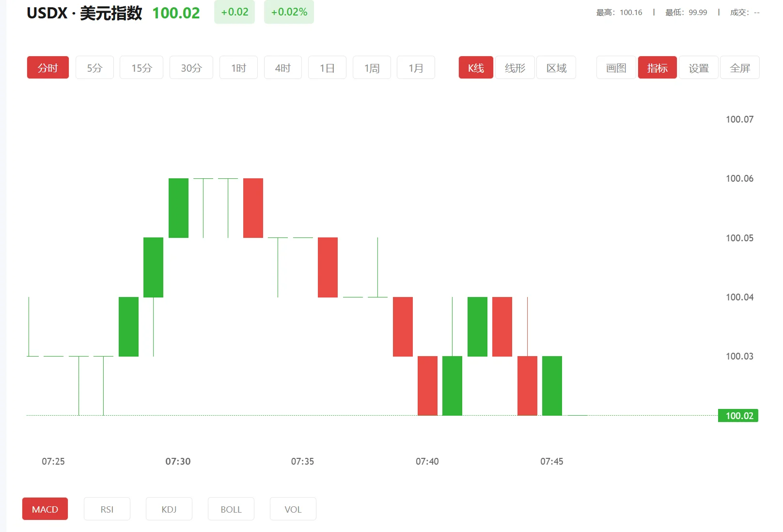Enable the KDJ indicator

point(169,509)
